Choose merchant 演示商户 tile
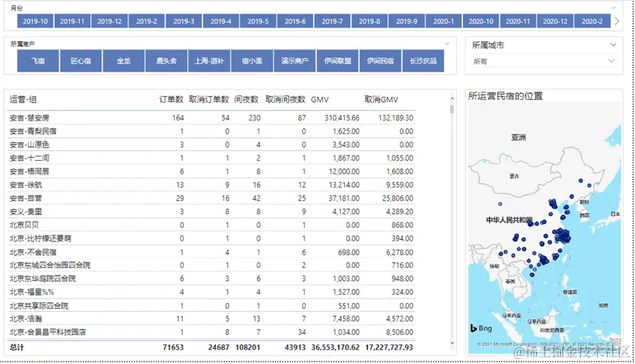Image resolution: width=635 pixels, height=364 pixels. (x=295, y=61)
